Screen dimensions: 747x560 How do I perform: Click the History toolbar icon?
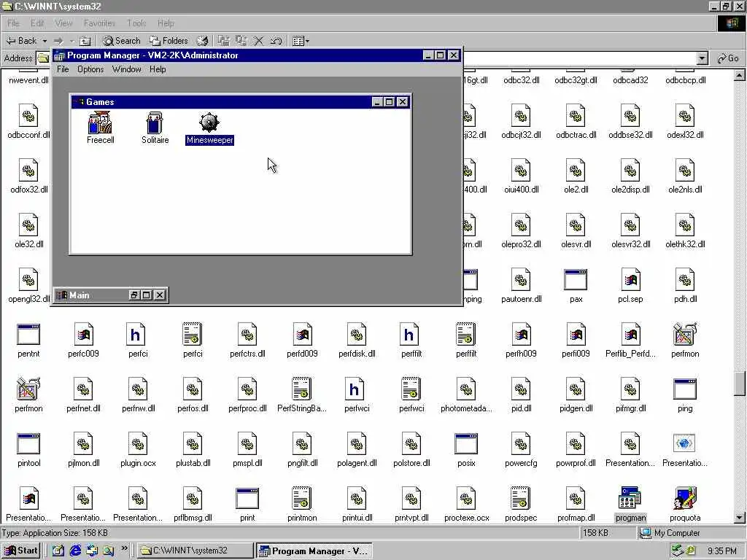[203, 41]
